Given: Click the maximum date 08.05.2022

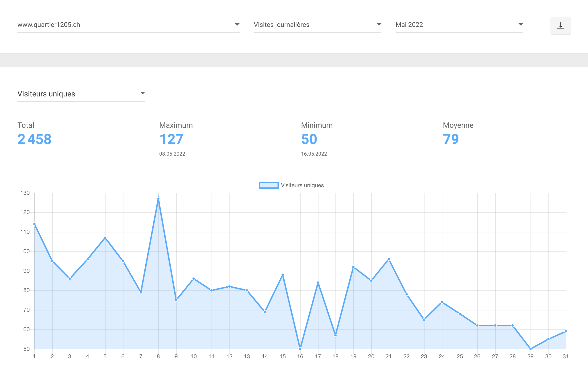Looking at the screenshot, I should [x=172, y=154].
